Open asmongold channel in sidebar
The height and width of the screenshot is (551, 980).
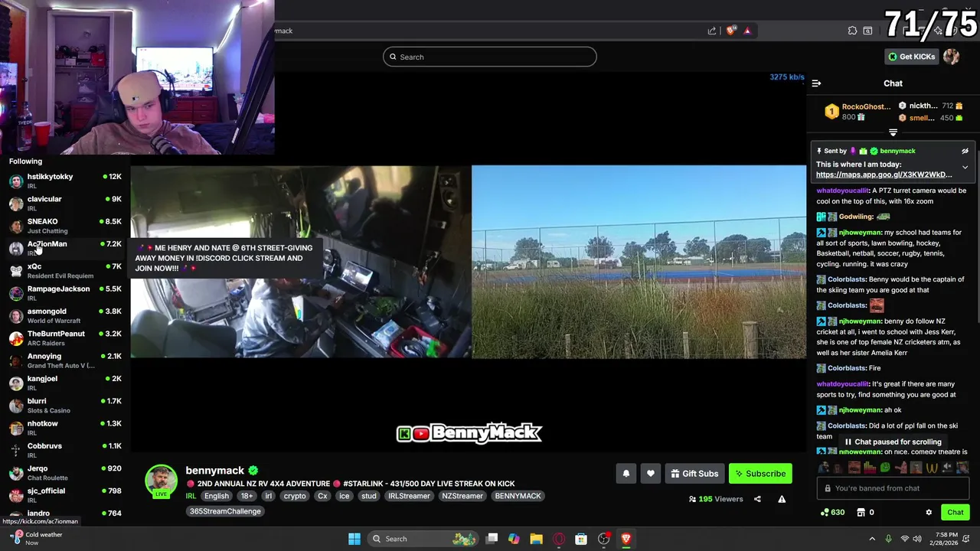65,315
